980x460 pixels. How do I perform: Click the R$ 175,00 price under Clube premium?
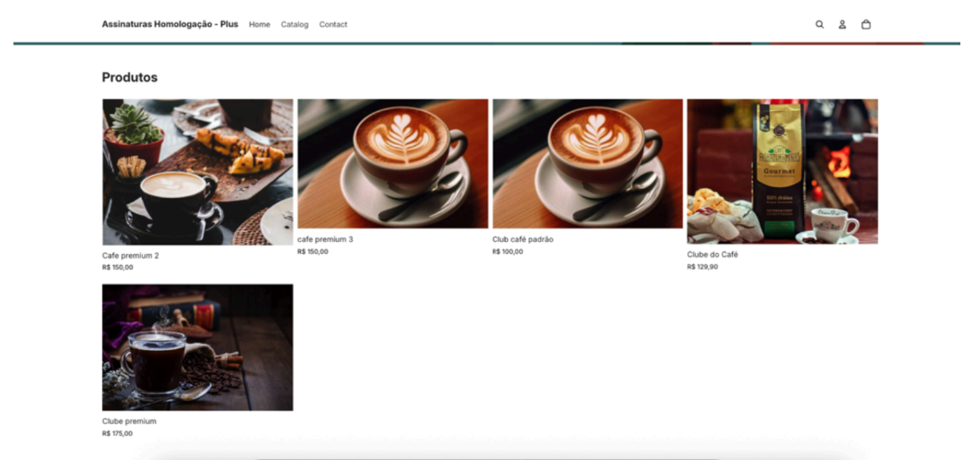point(117,433)
